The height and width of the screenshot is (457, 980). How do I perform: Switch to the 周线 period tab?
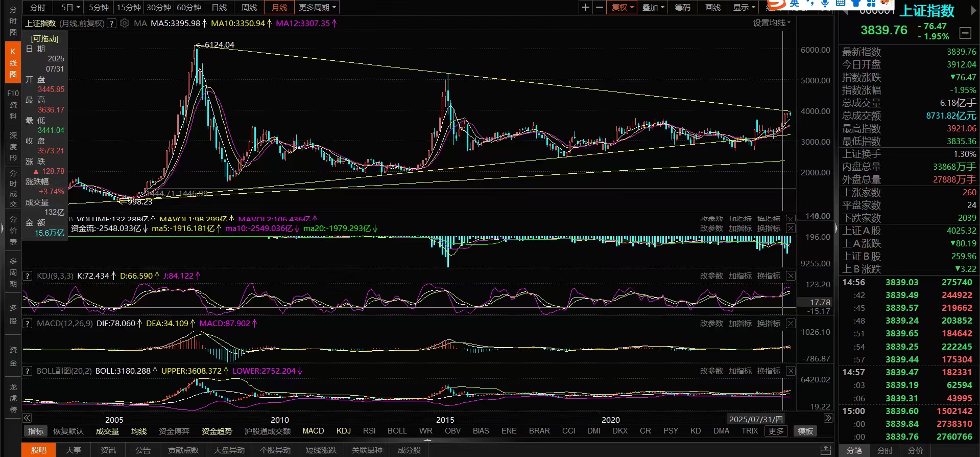click(x=249, y=7)
